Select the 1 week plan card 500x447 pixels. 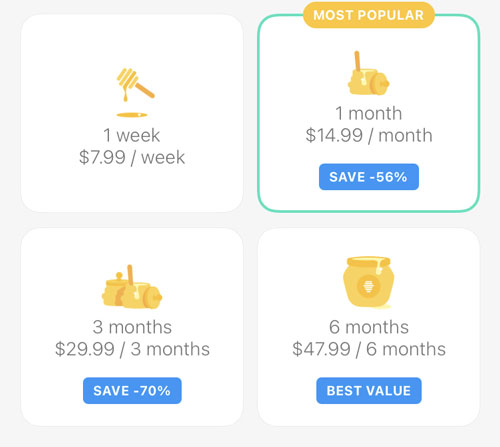pos(132,113)
